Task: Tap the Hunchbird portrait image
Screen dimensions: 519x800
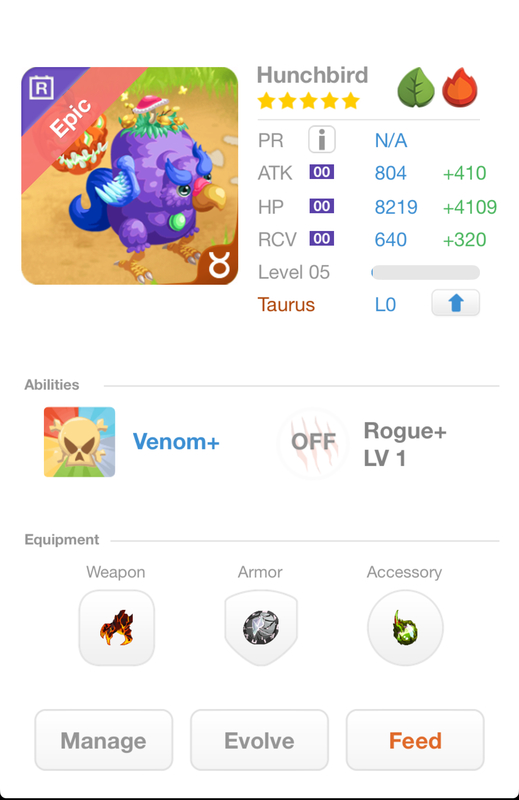Action: pyautogui.click(x=130, y=176)
